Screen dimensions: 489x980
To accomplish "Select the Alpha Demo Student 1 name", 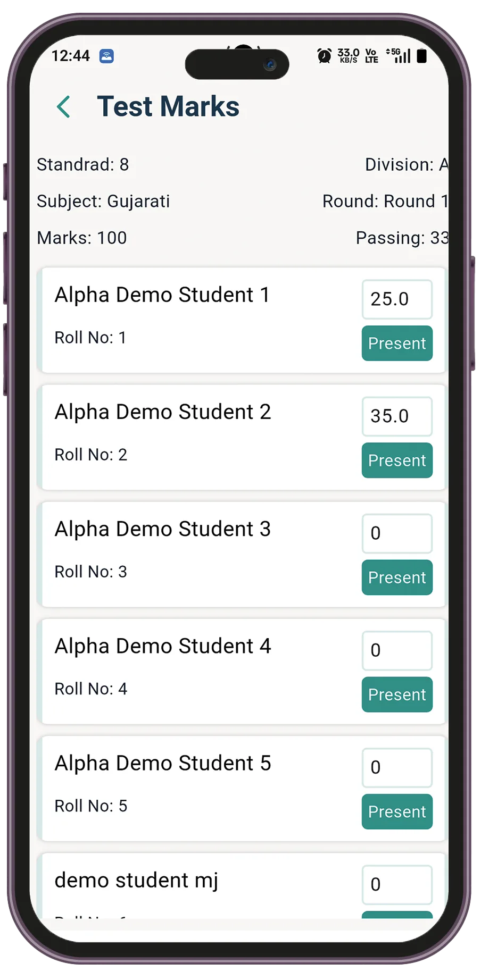I will point(162,295).
